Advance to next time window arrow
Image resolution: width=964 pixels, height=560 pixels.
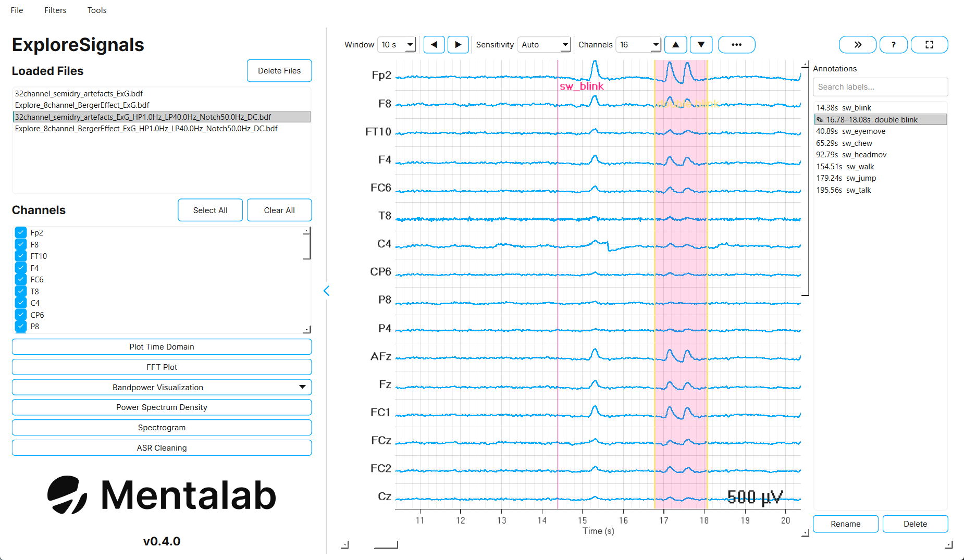click(x=458, y=45)
